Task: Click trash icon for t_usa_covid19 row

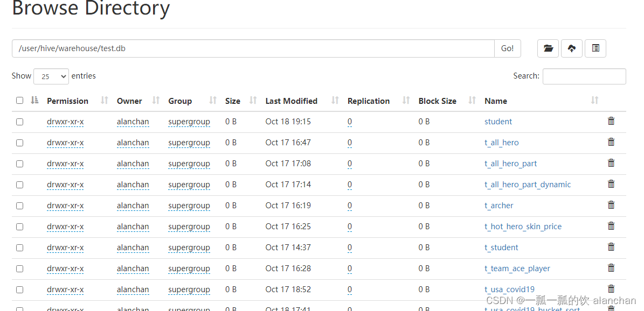Action: tap(611, 289)
